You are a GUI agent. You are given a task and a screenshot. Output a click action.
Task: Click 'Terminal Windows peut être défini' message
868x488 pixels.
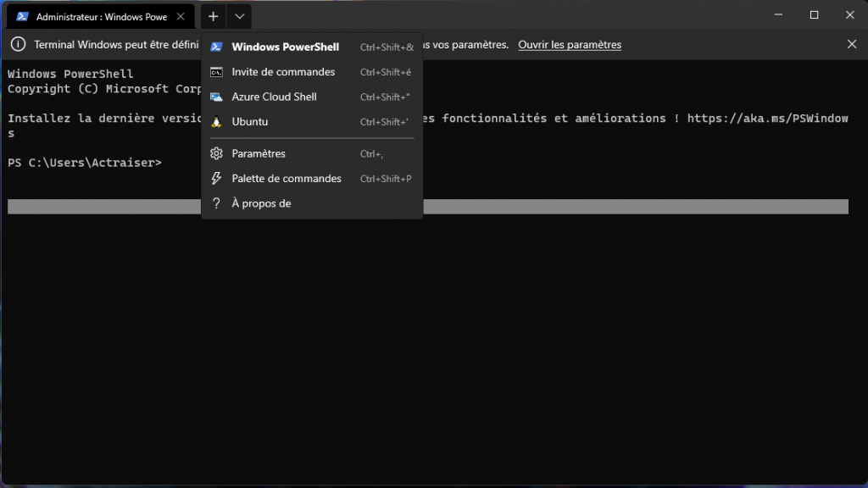(x=116, y=44)
